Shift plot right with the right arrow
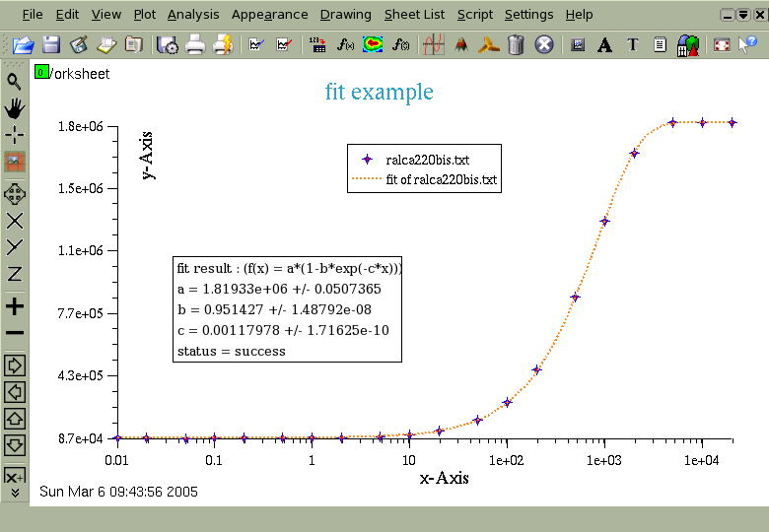769x532 pixels. (x=14, y=366)
